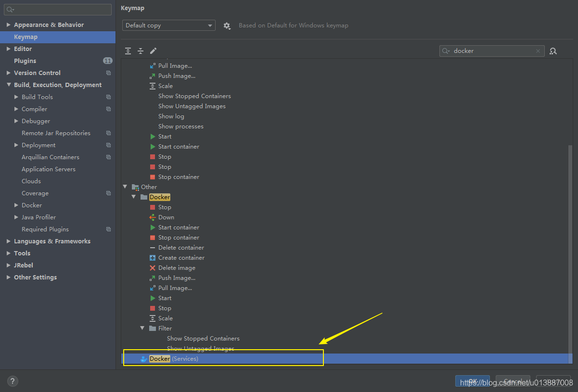Image resolution: width=578 pixels, height=392 pixels.
Task: Select Show Stopped Containers under Filter folder
Action: 203,339
